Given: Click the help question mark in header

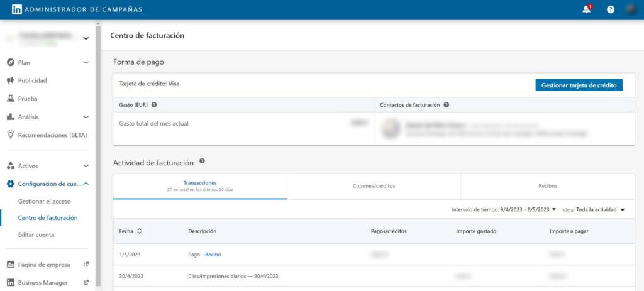Looking at the screenshot, I should (x=610, y=9).
